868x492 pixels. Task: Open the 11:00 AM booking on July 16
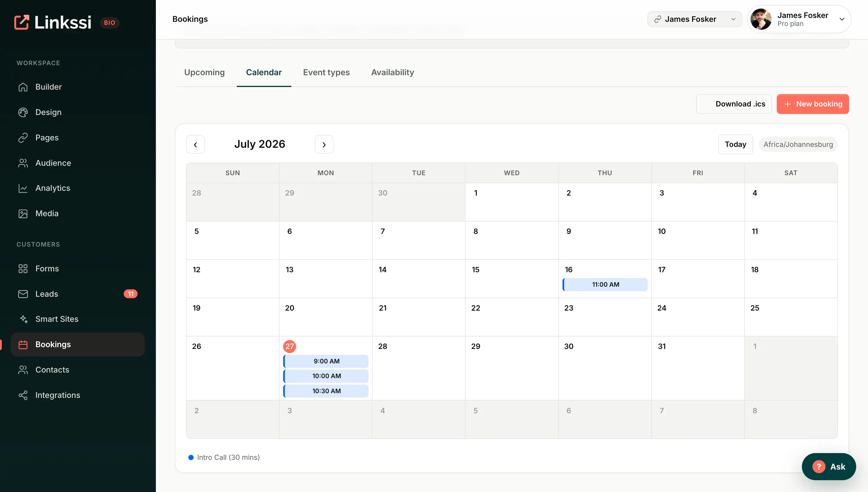(x=605, y=285)
